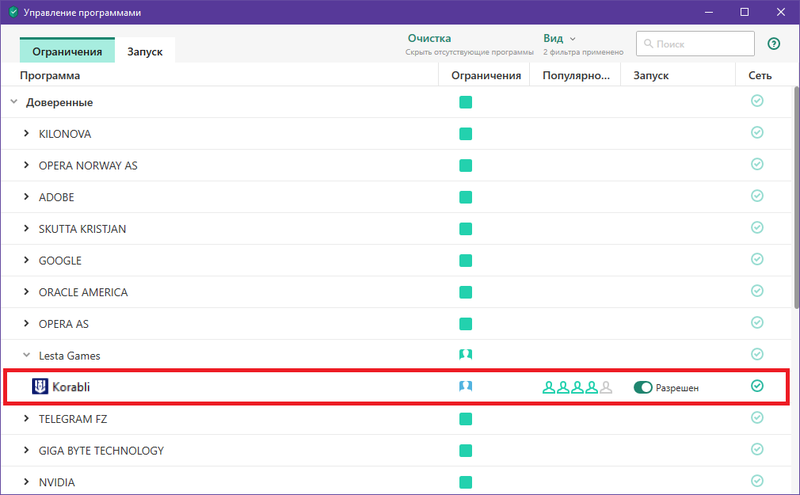The width and height of the screenshot is (800, 495).
Task: Click the restrictions square in the ADOBE row
Action: (465, 197)
